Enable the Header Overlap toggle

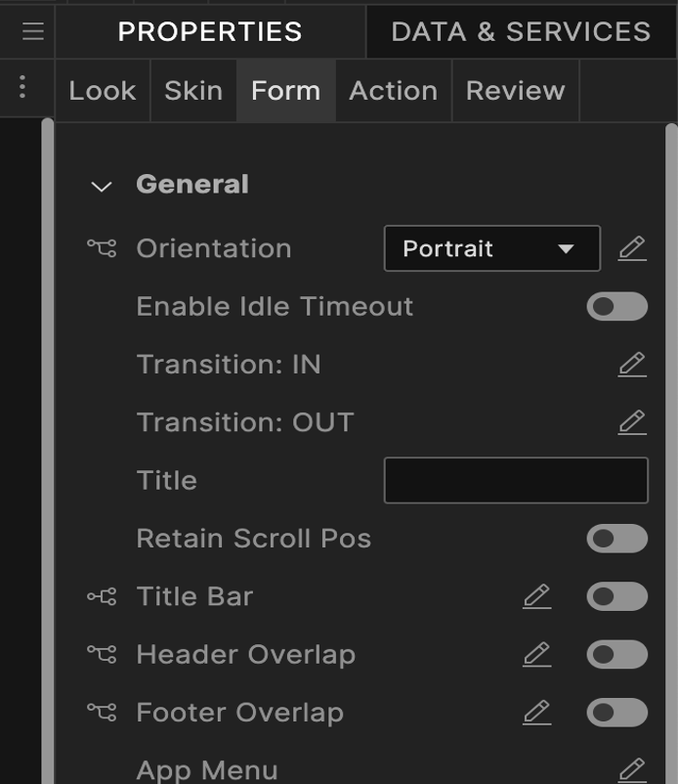(616, 654)
